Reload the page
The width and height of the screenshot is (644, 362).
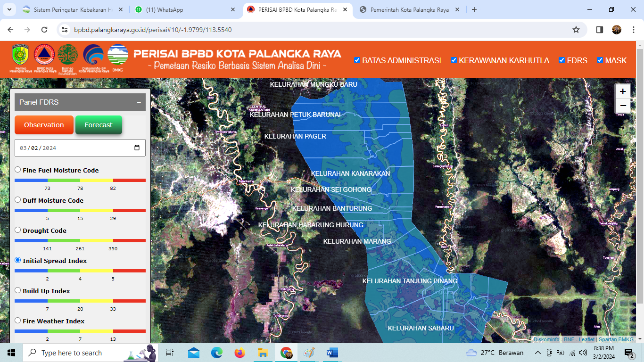point(44,30)
